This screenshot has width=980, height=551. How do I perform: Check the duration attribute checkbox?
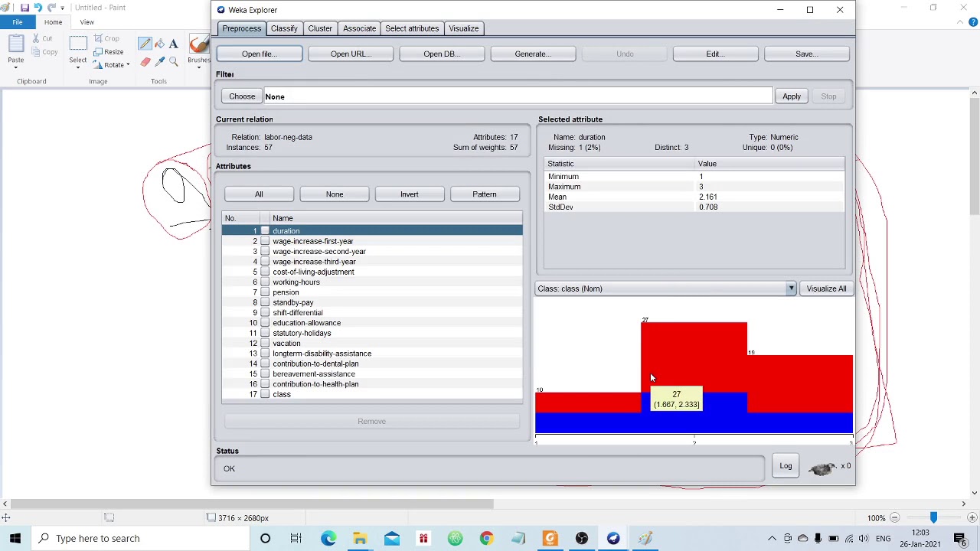(x=265, y=231)
